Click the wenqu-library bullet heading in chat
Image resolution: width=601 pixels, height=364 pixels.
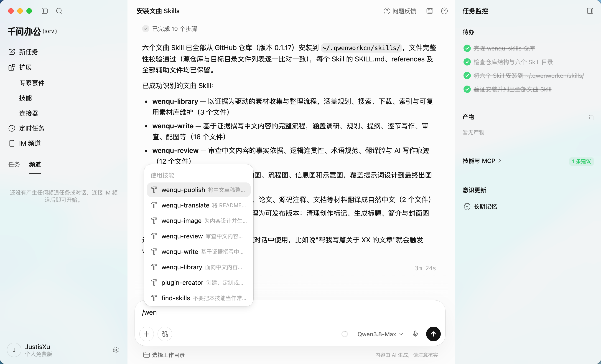(175, 101)
